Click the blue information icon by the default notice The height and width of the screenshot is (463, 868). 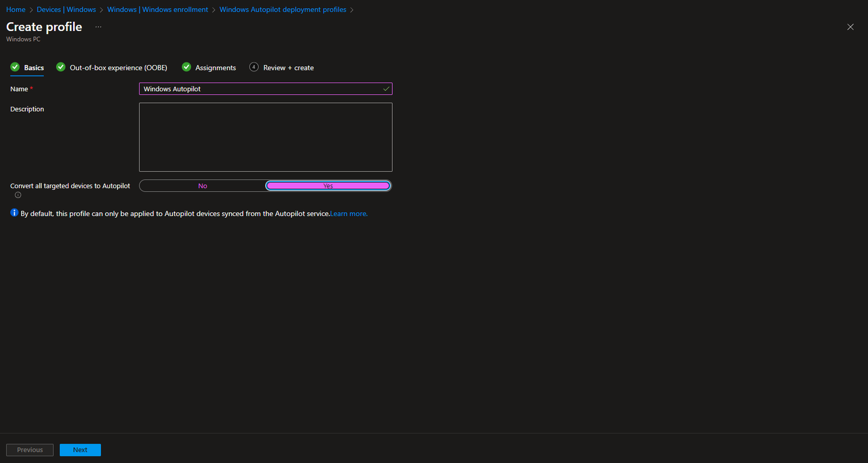pos(14,213)
